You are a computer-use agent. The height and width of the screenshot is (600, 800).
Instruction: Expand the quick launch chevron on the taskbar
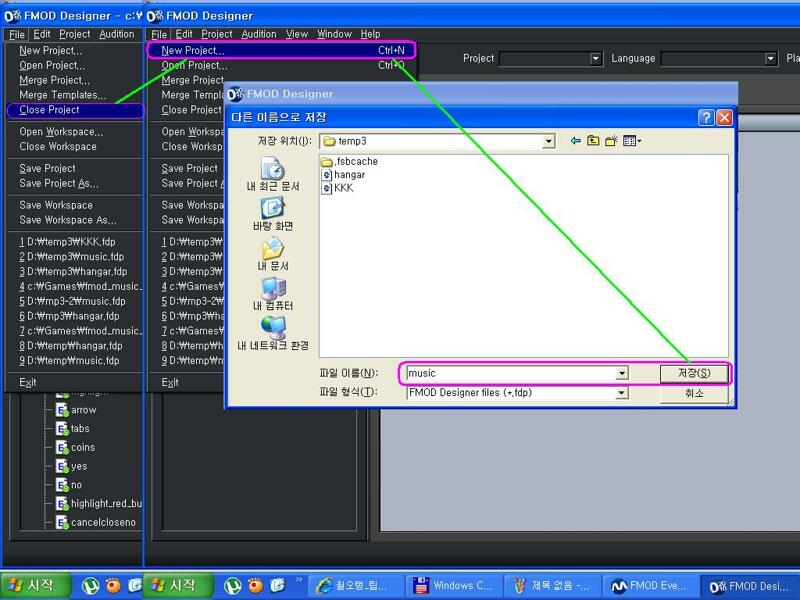tap(299, 580)
